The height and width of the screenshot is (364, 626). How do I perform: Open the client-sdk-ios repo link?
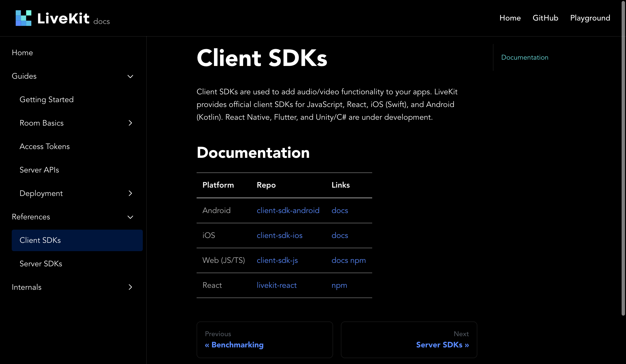click(279, 235)
